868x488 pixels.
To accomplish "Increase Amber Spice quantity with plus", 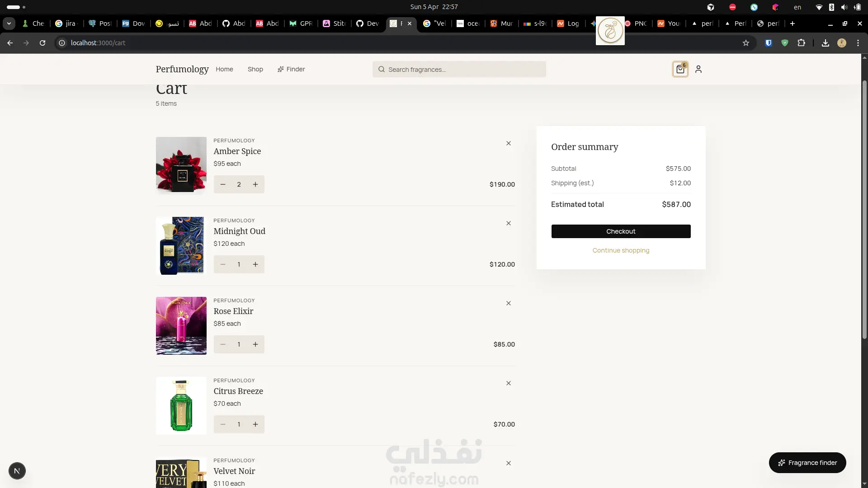I will [x=255, y=184].
